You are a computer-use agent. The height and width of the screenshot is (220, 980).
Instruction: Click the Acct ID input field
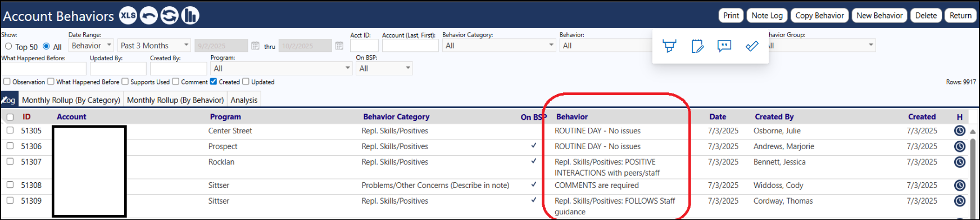click(x=364, y=46)
